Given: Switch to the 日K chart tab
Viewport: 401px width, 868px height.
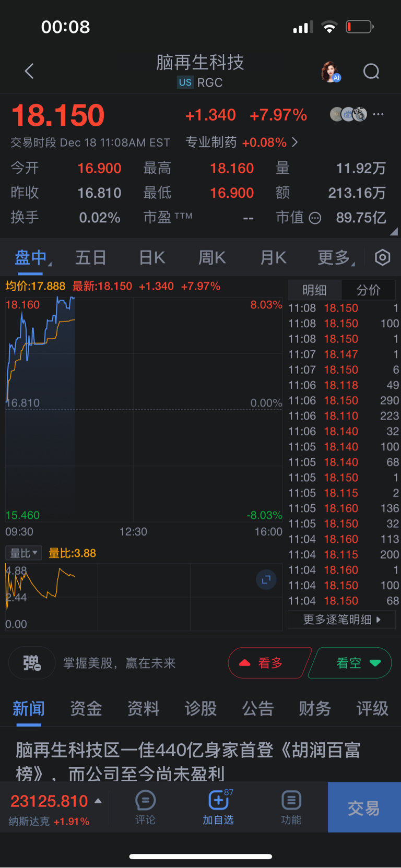Looking at the screenshot, I should tap(152, 257).
